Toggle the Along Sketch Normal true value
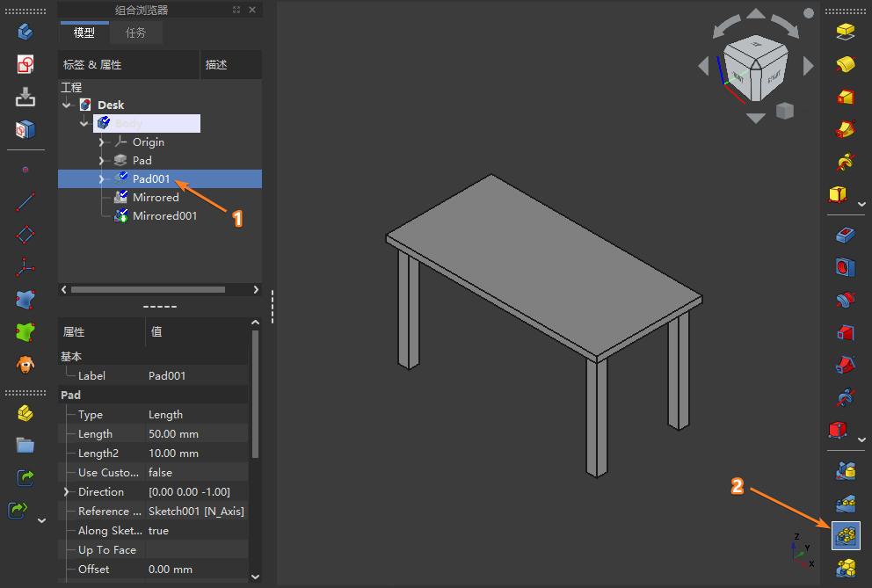872x588 pixels. tap(197, 531)
